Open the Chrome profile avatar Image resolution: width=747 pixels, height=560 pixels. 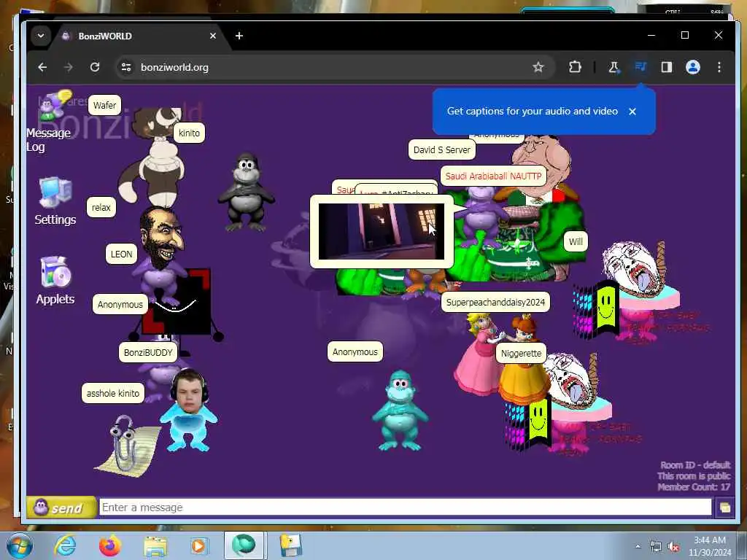pyautogui.click(x=693, y=67)
